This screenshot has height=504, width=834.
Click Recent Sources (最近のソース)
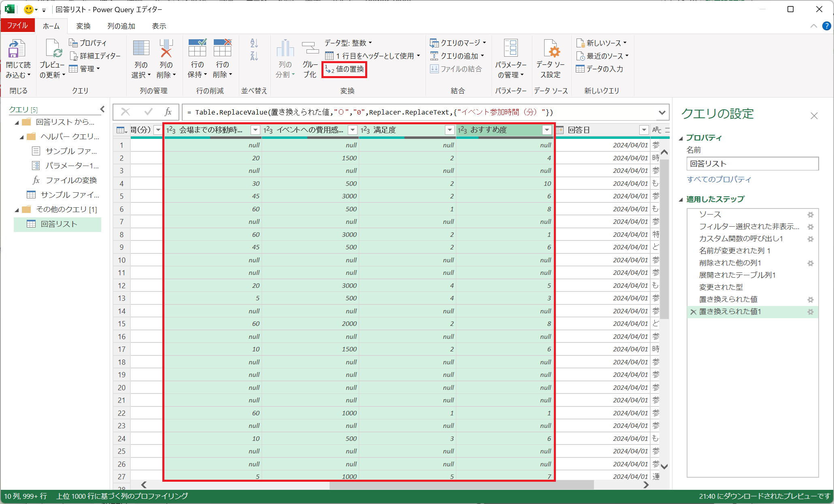pos(602,56)
